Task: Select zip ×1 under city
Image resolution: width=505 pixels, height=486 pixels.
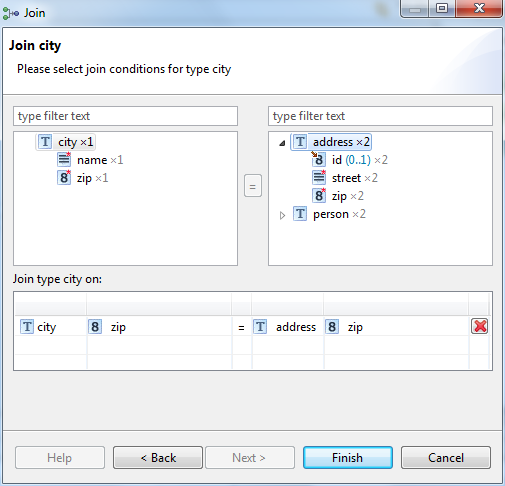Action: click(x=92, y=178)
